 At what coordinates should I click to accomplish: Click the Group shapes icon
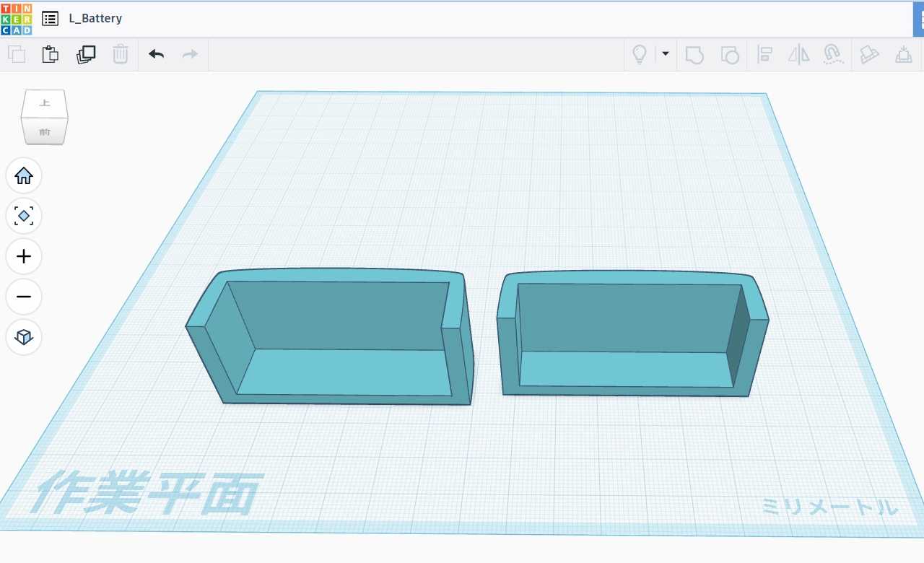[694, 55]
